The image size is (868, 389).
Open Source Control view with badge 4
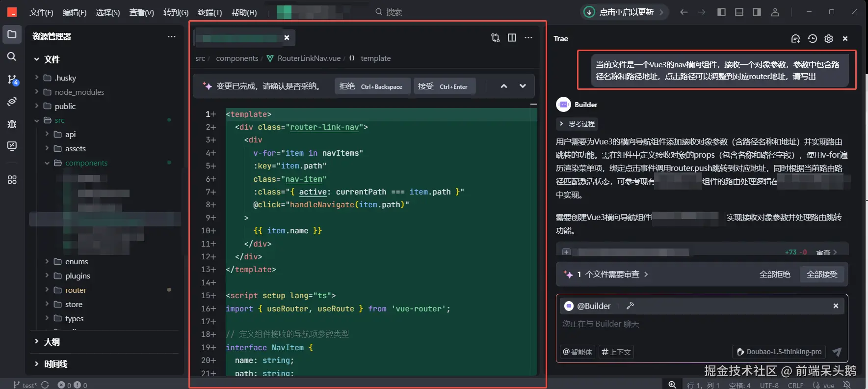point(12,79)
